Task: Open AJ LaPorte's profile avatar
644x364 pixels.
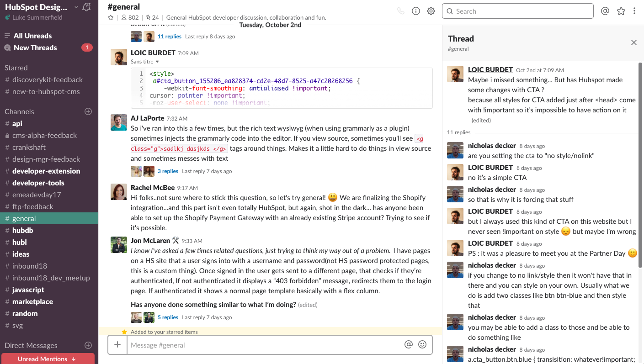Action: 119,122
